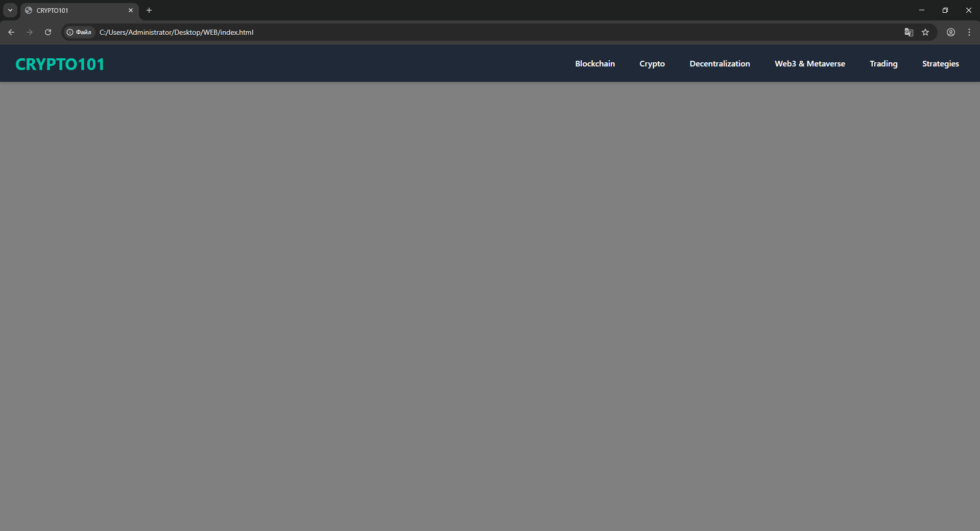Open the Google Translate page icon

[x=909, y=32]
